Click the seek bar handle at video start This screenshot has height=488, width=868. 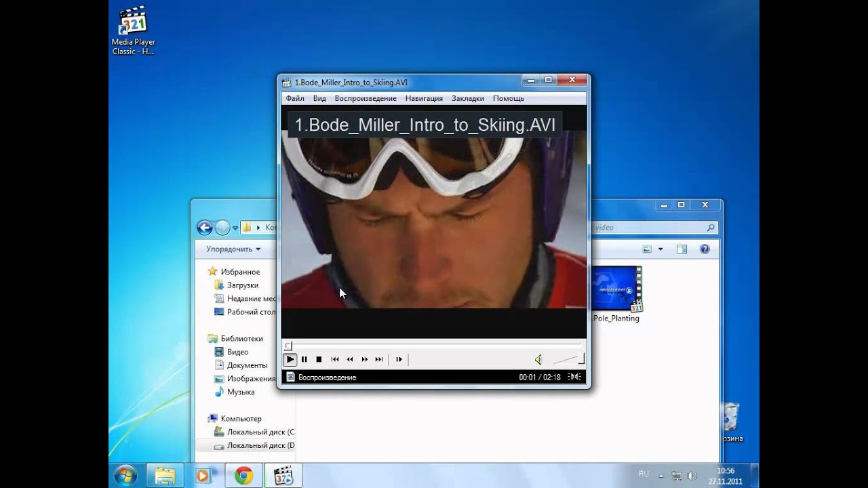pyautogui.click(x=288, y=346)
